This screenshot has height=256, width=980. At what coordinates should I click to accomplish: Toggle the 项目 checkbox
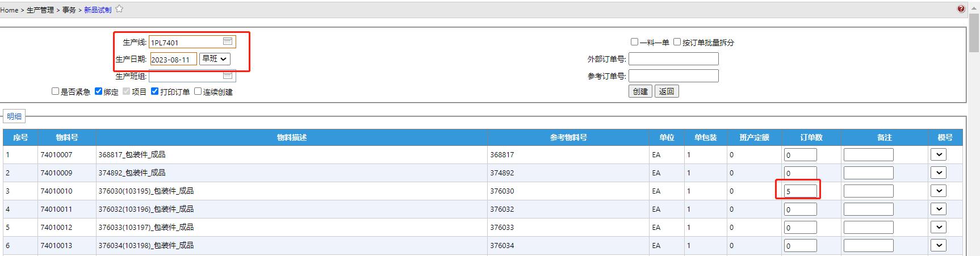(x=127, y=91)
